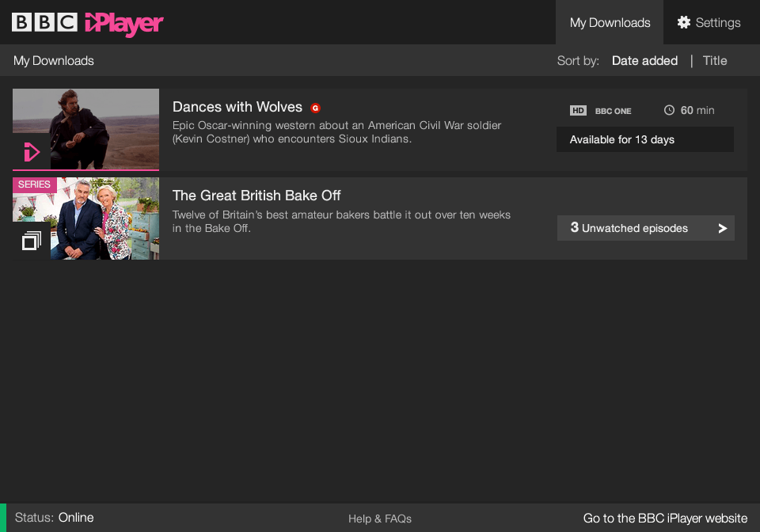Viewport: 760px width, 532px height.
Task: Click the stacked episodes icon on Bake Off
Action: [32, 241]
